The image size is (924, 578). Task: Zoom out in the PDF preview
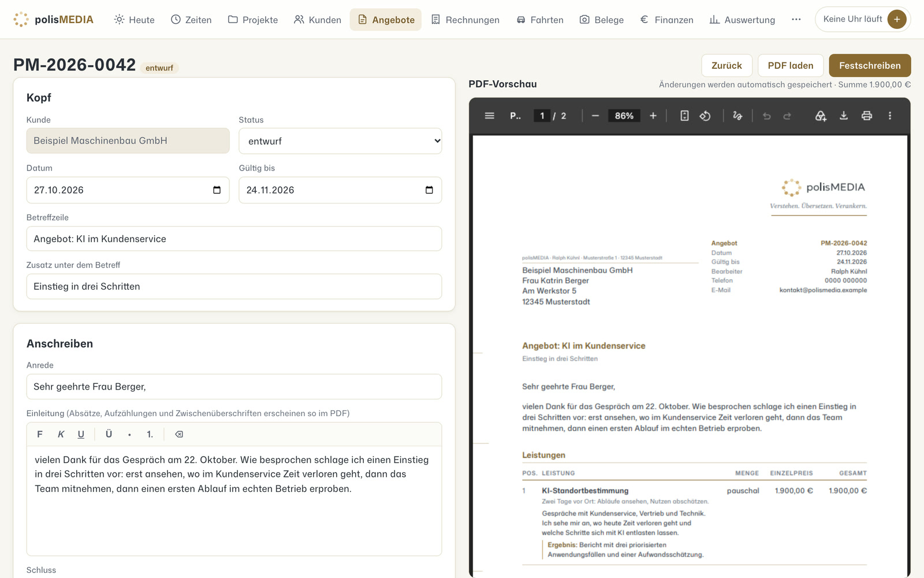pyautogui.click(x=595, y=116)
